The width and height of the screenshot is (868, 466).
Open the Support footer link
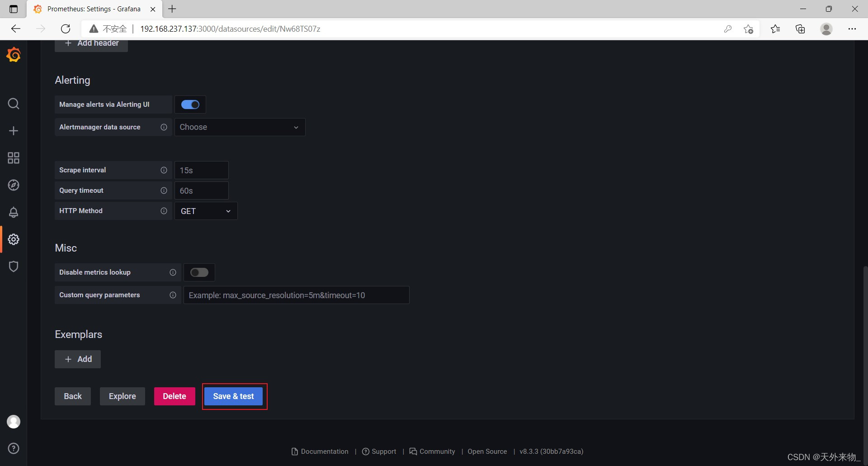379,452
